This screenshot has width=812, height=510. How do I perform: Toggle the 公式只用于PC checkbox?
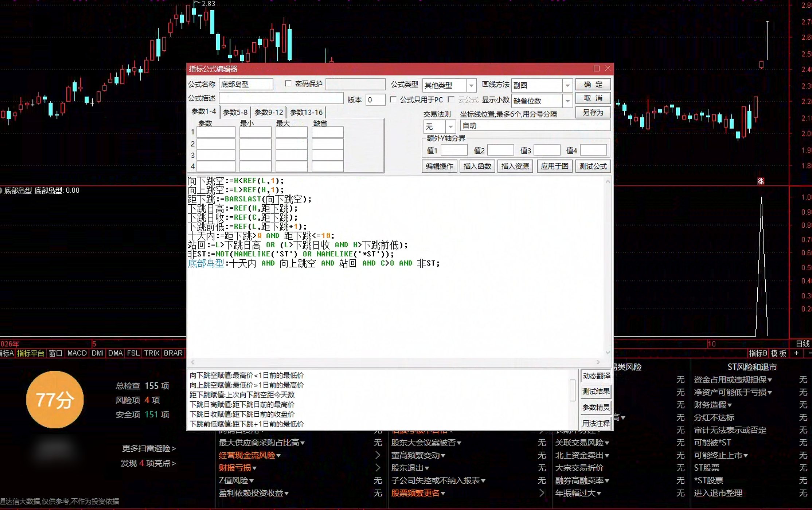pos(393,99)
